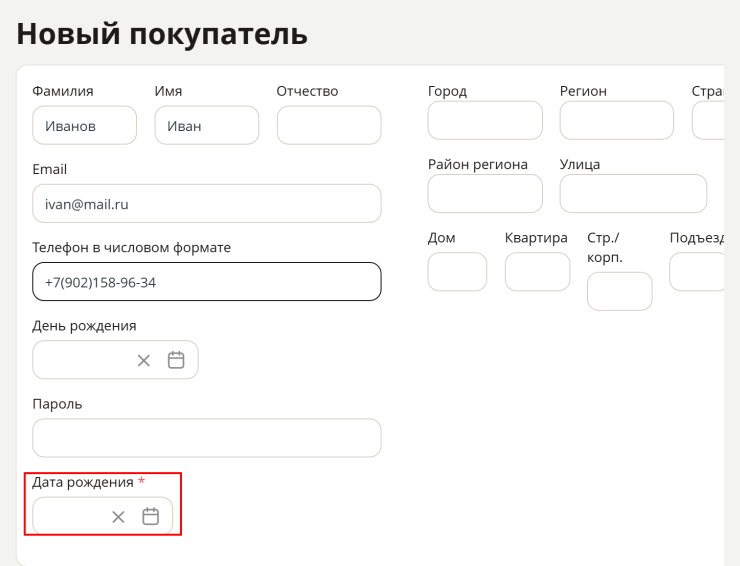Viewport: 740px width, 566px height.
Task: Click the День рождения label
Action: pos(84,326)
